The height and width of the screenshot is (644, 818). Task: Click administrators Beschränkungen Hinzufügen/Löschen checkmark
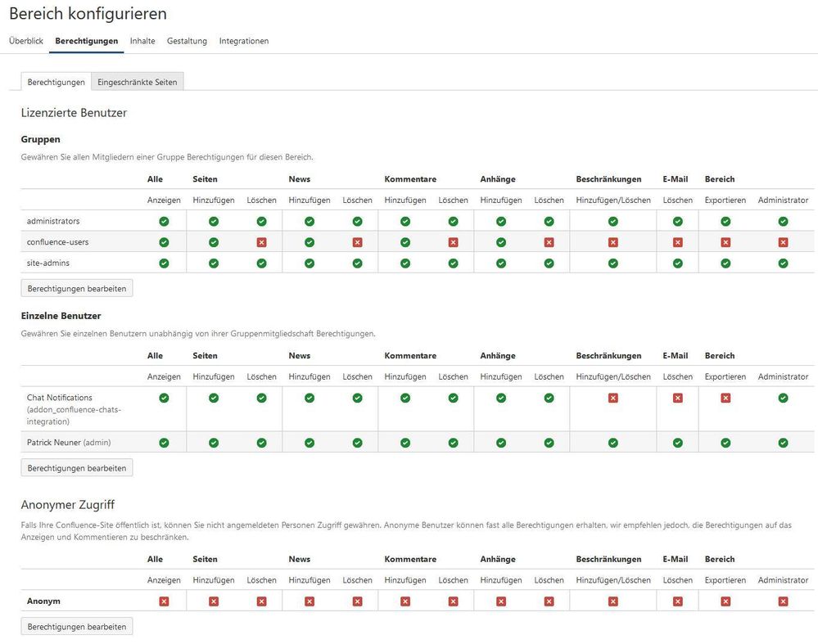coord(613,221)
